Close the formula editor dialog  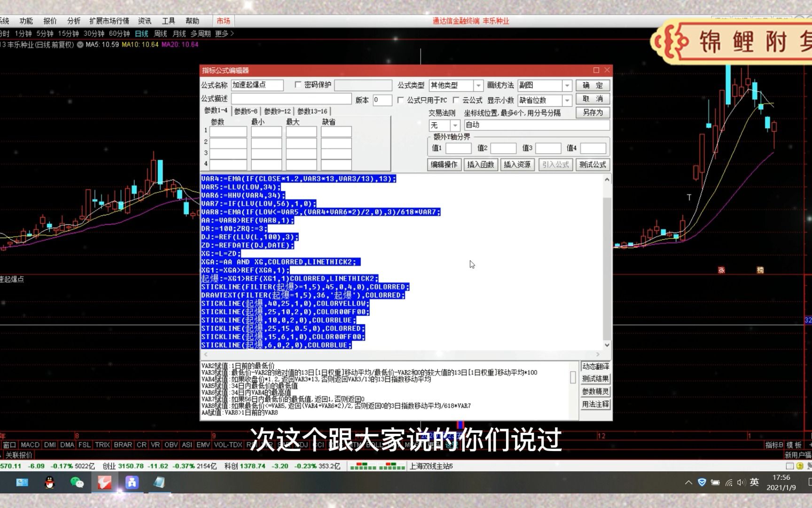[607, 70]
